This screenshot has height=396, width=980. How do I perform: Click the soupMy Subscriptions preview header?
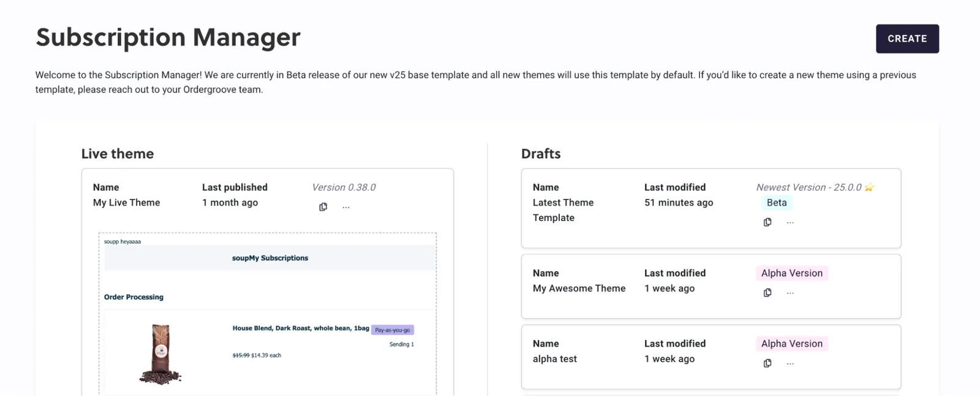click(x=270, y=258)
